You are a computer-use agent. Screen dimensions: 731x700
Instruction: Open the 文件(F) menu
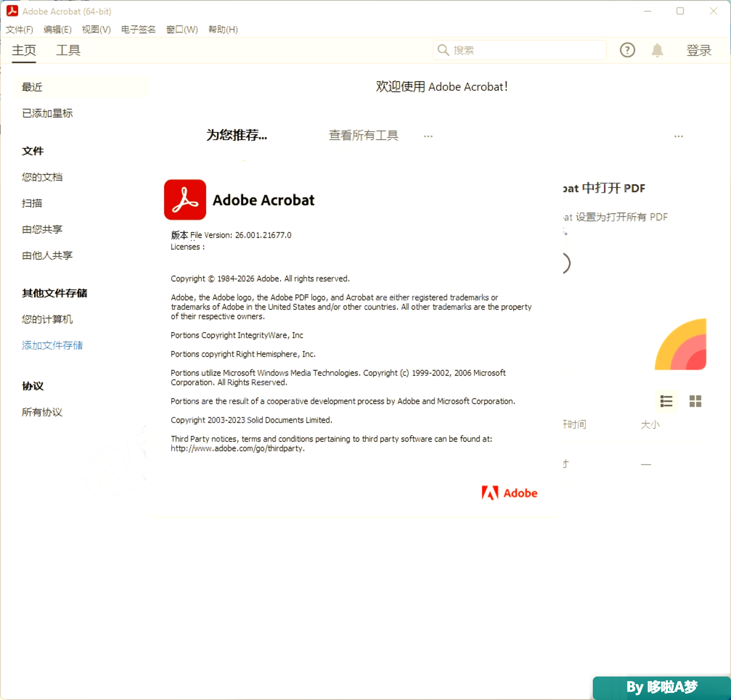coord(19,29)
